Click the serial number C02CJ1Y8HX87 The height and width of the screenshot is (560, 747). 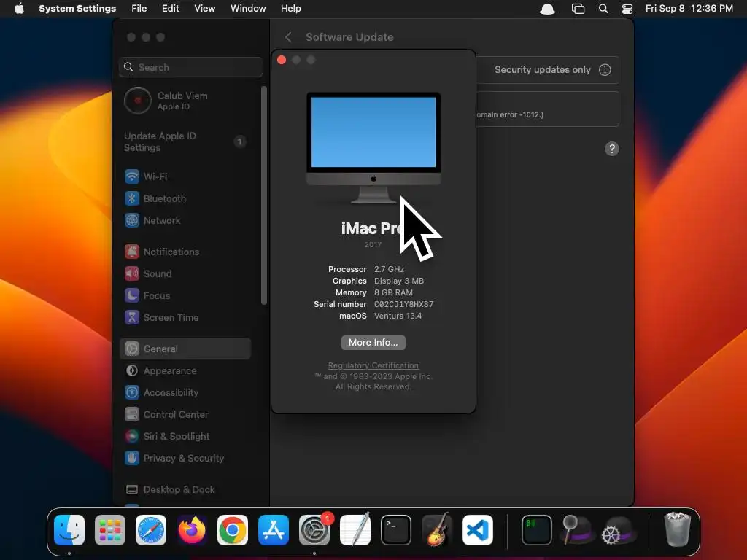403,304
